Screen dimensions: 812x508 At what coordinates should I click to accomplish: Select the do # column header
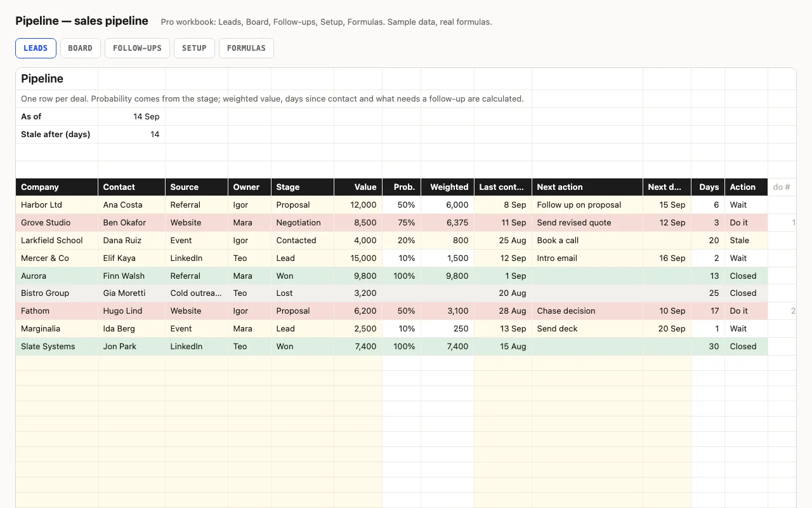[x=782, y=187]
